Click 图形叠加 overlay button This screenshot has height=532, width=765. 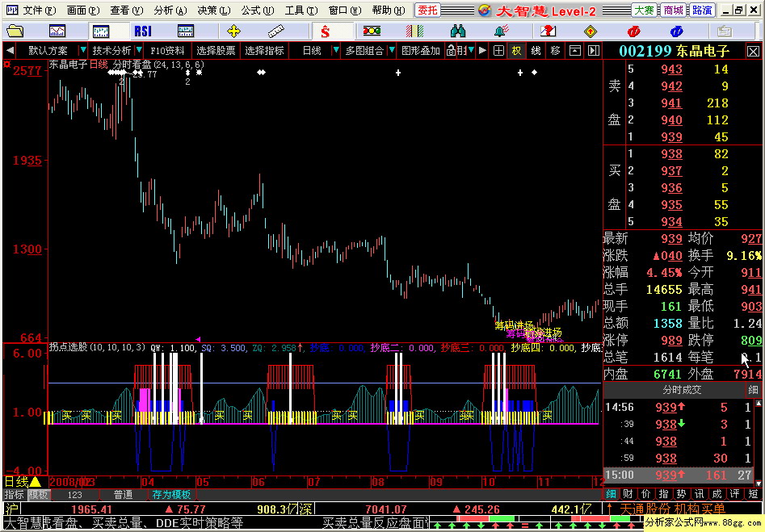[421, 50]
